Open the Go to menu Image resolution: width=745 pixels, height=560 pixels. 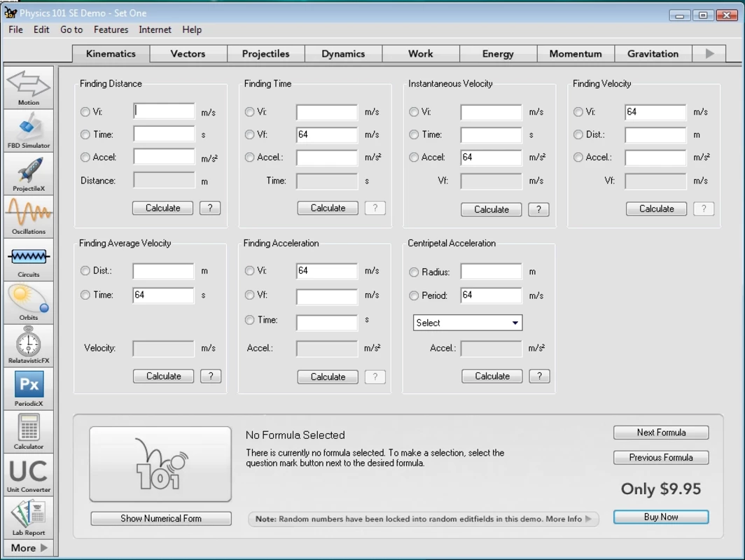coord(71,29)
